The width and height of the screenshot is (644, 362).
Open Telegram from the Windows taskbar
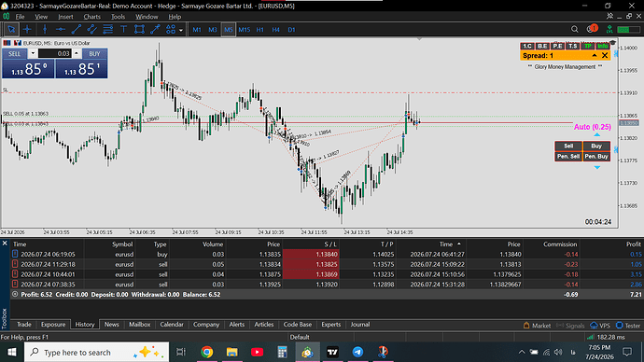coord(357,352)
